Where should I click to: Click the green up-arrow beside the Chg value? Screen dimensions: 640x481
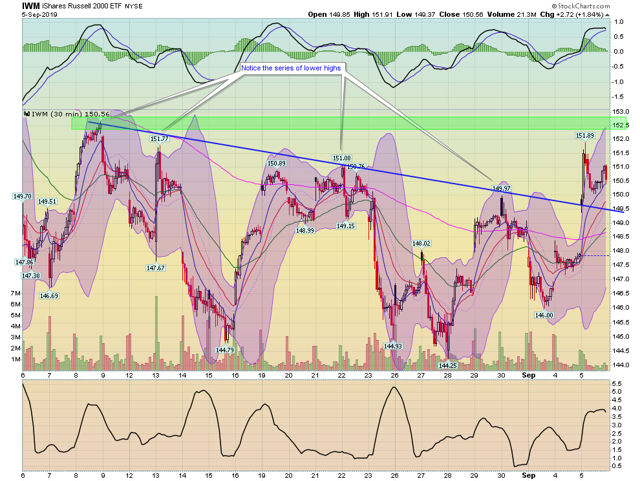(608, 15)
